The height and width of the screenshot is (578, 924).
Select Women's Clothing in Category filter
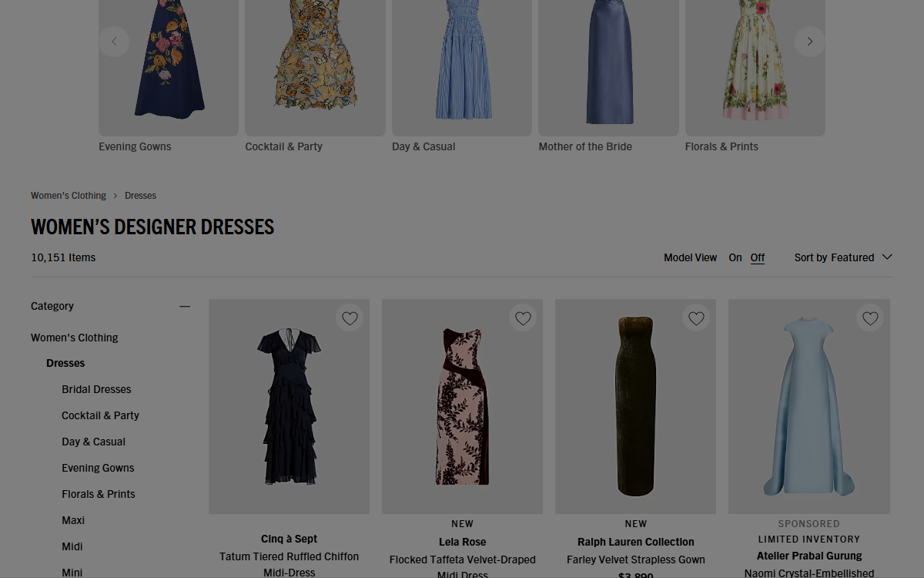[x=75, y=338]
